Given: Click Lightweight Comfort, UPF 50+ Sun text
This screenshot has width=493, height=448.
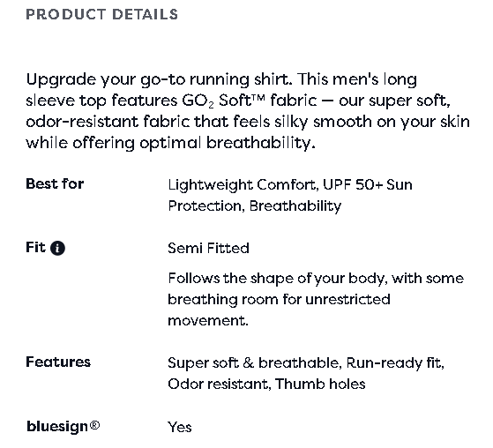Looking at the screenshot, I should click(x=290, y=185).
